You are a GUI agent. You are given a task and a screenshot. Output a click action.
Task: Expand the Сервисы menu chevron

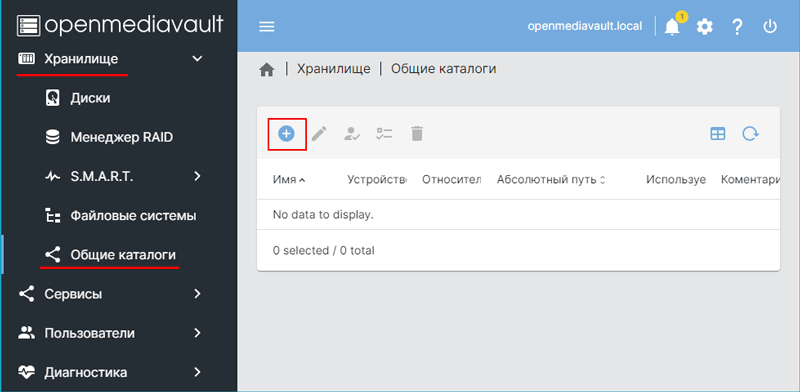pyautogui.click(x=197, y=294)
